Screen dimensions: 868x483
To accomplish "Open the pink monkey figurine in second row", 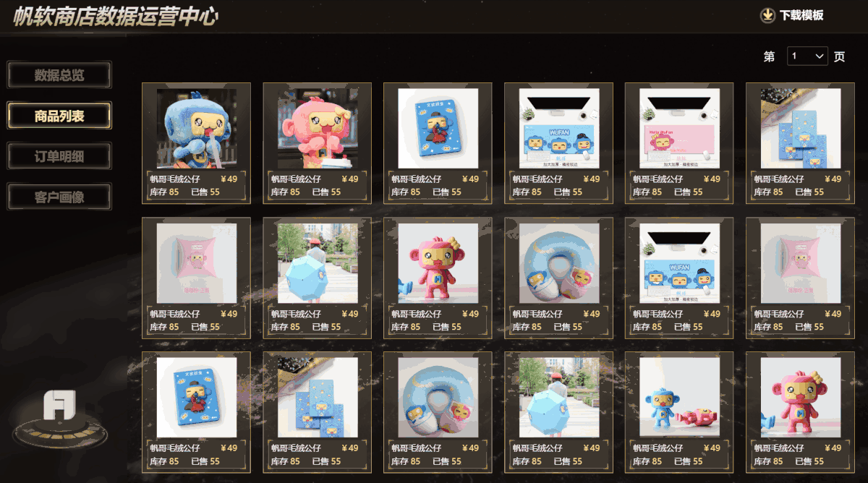I will [438, 263].
